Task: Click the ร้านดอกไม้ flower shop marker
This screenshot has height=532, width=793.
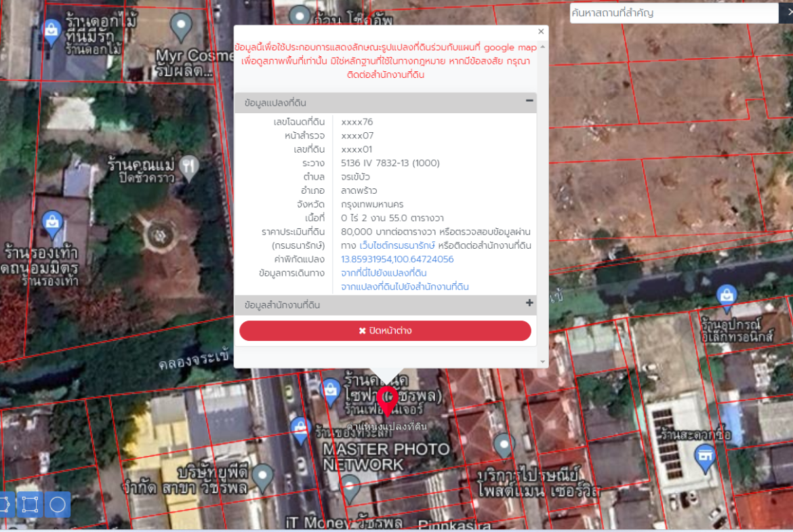Action: point(52,29)
